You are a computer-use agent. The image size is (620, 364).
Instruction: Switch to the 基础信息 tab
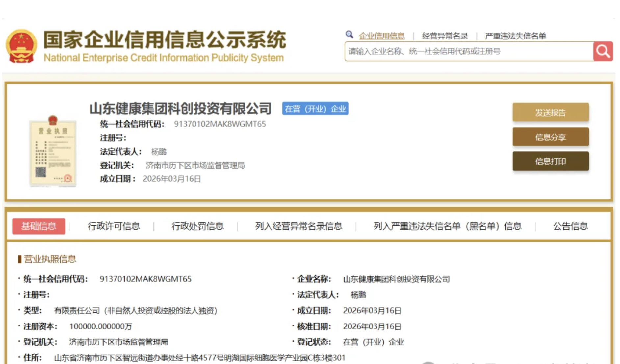pos(39,226)
